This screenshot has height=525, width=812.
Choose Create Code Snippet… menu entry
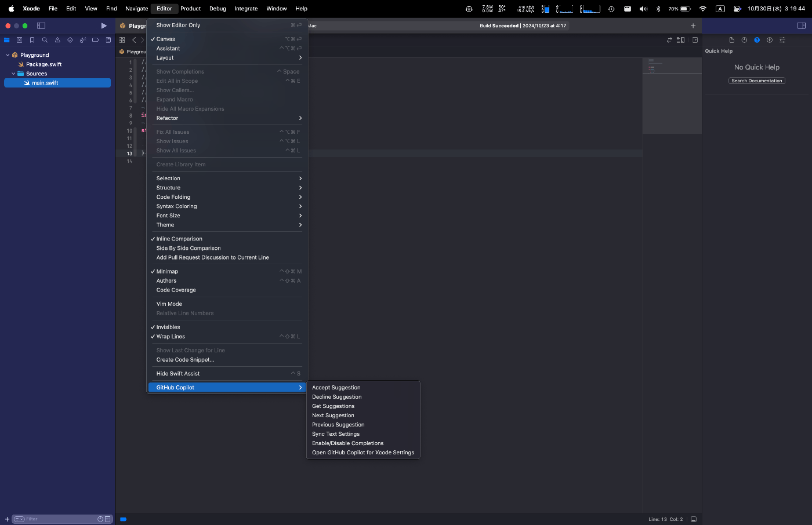tap(227, 360)
